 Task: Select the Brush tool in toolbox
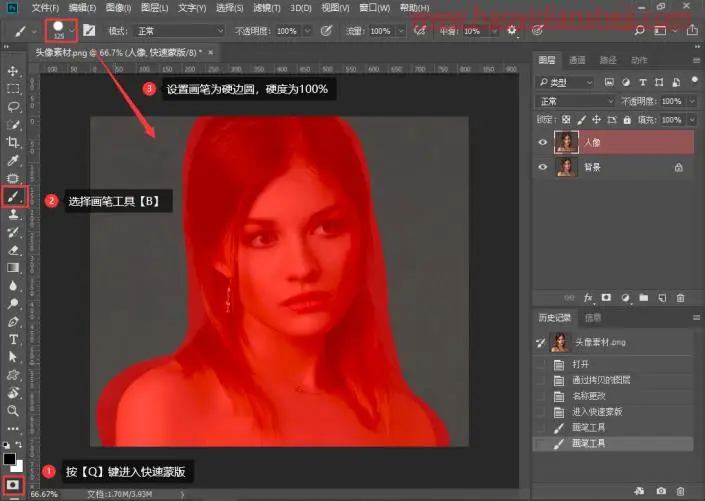pyautogui.click(x=13, y=197)
